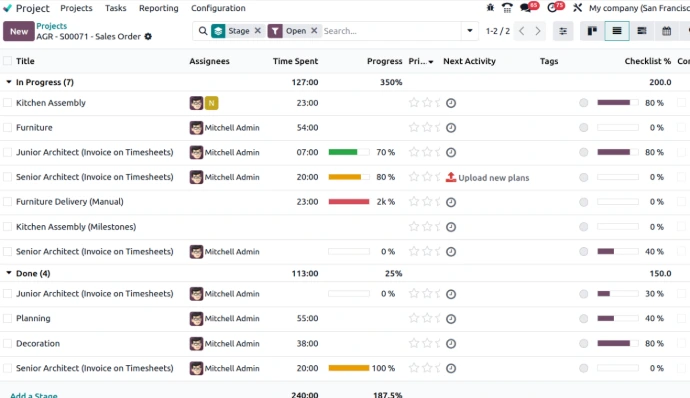Open the search options dropdown arrow

point(470,31)
